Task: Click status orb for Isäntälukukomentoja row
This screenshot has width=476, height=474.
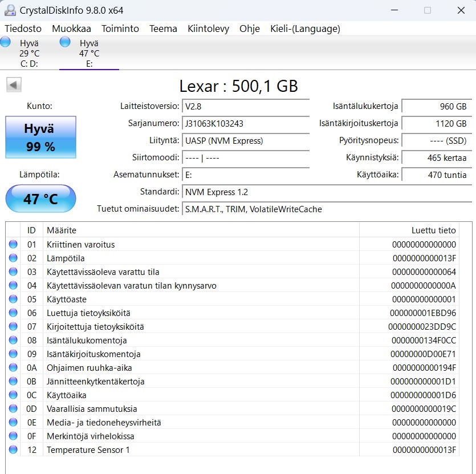Action: pyautogui.click(x=13, y=340)
